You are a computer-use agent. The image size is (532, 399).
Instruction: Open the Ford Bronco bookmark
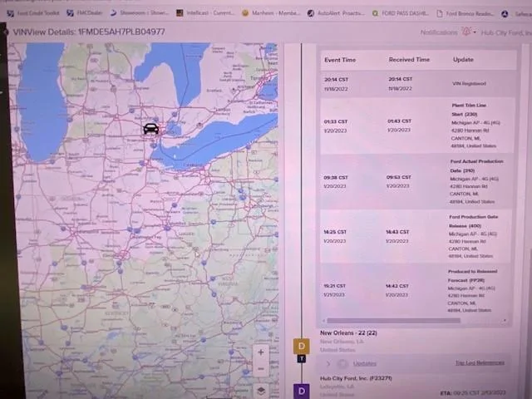coord(465,13)
